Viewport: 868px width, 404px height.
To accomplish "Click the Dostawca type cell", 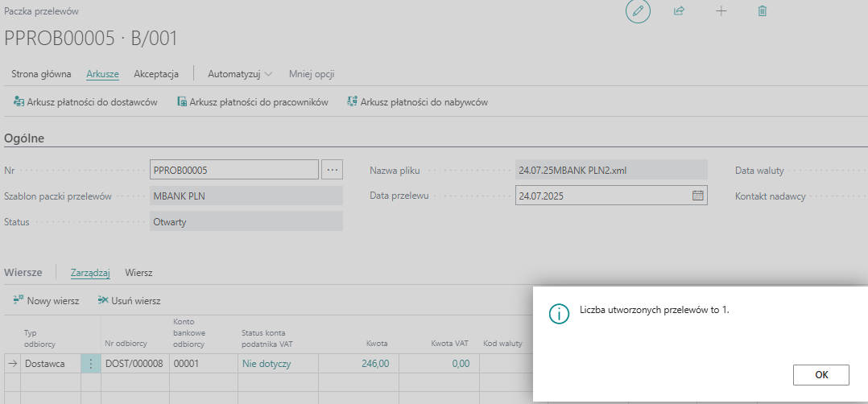I will (51, 364).
